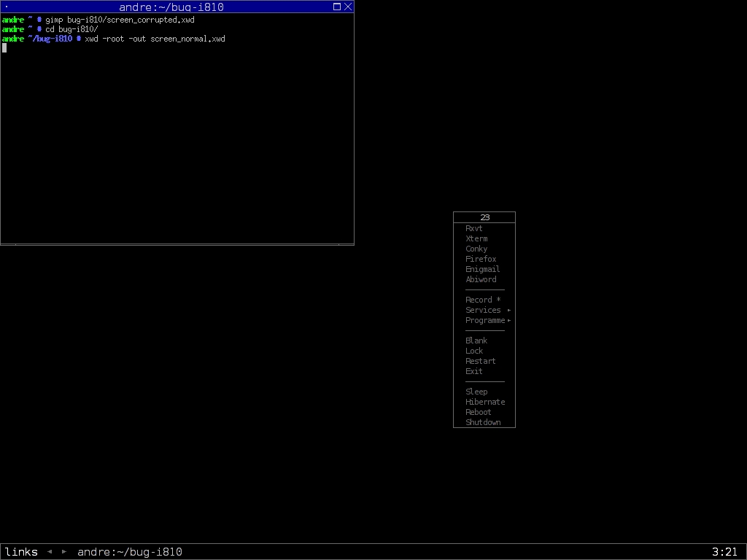Choose Hibernate from the menu

tap(485, 402)
